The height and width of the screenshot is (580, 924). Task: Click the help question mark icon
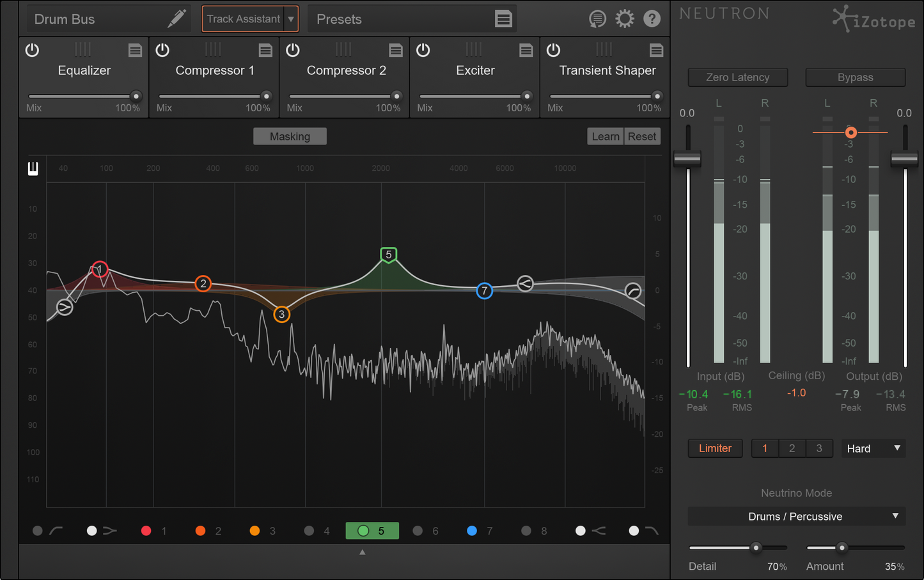652,19
